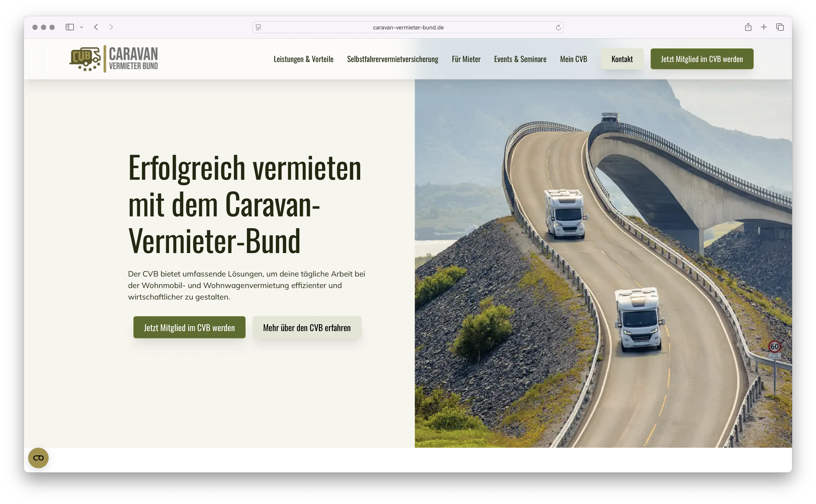Image resolution: width=816 pixels, height=504 pixels.
Task: Open Events & Seminare menu
Action: [520, 59]
